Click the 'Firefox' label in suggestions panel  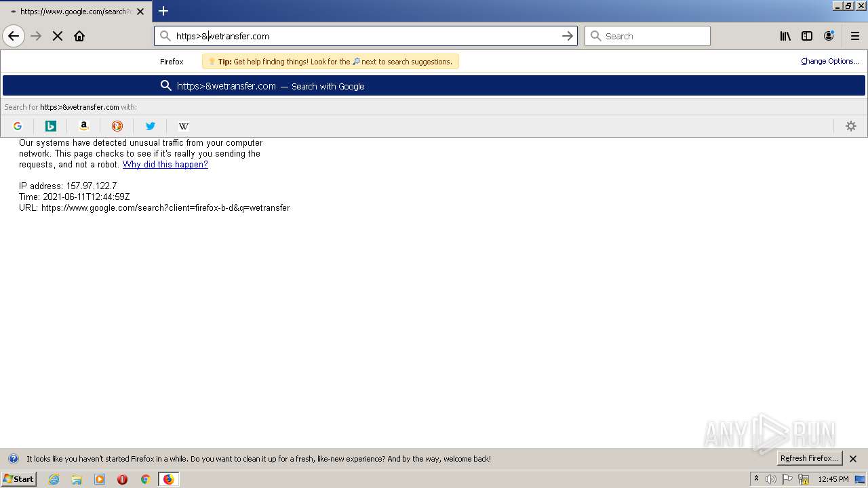(172, 61)
